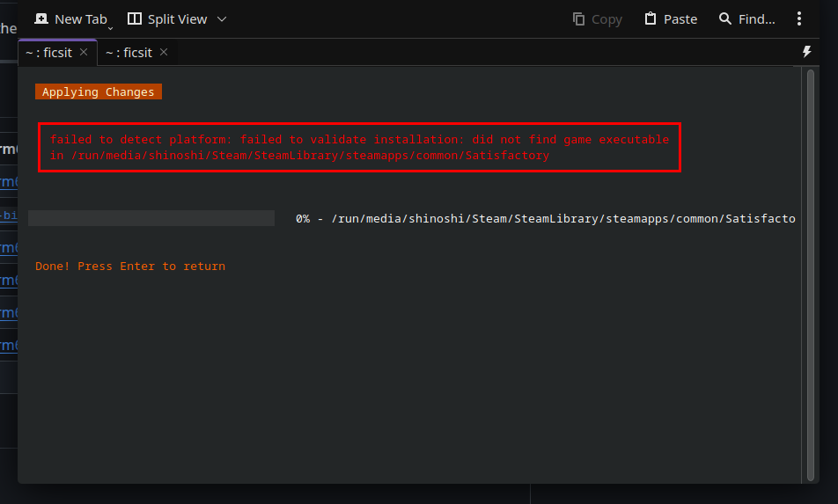Click the error path ending in common/Satisfactory

point(310,156)
